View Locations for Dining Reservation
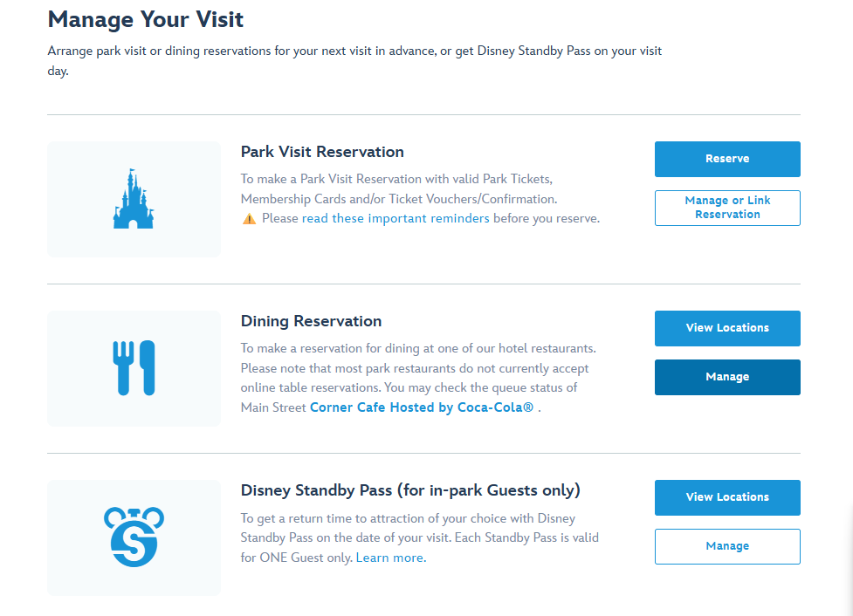853x616 pixels. 727,328
